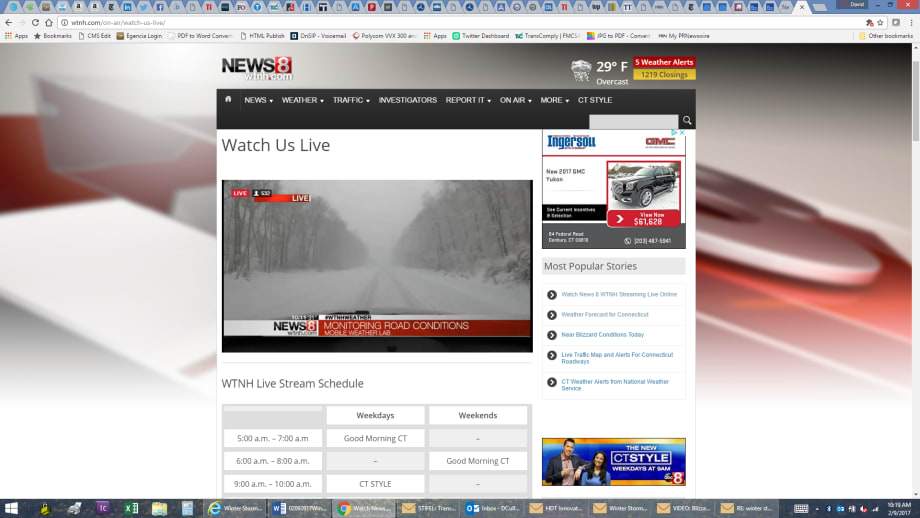The image size is (920, 518).
Task: Click the arrow icon beside Near Blizzard Conditions Today
Action: (552, 335)
